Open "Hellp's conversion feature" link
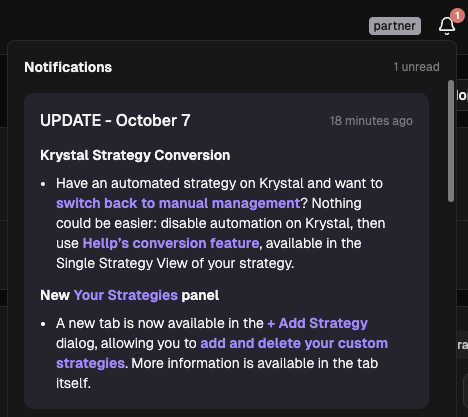Image resolution: width=468 pixels, height=417 pixels. (171, 243)
